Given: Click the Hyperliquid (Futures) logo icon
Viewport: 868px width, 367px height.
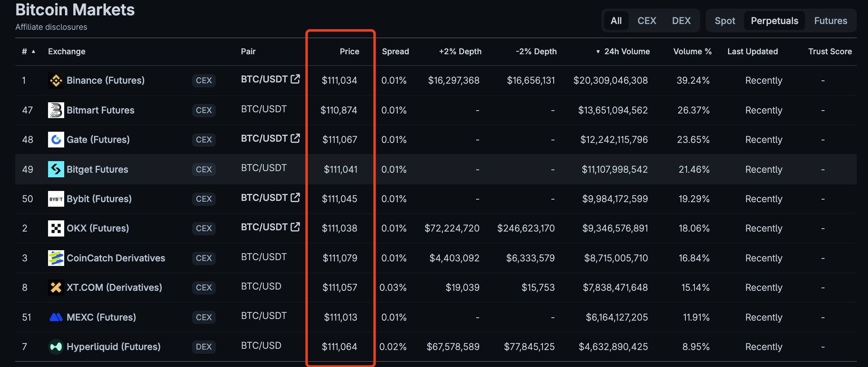Looking at the screenshot, I should tap(56, 347).
